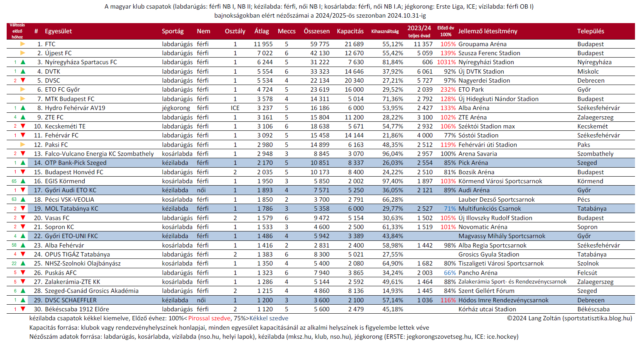
Task: Click red down arrow beside Vasas FC
Action: pos(23,218)
